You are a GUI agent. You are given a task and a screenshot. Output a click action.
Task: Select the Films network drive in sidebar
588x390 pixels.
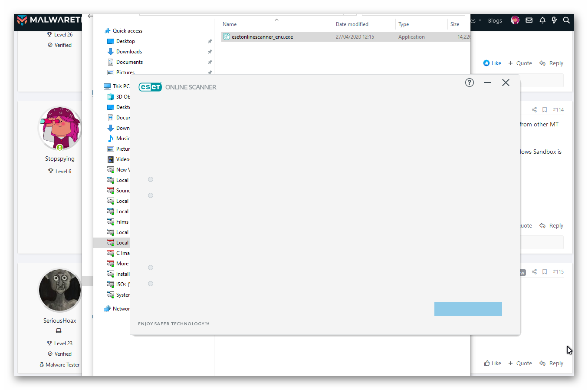pyautogui.click(x=118, y=222)
